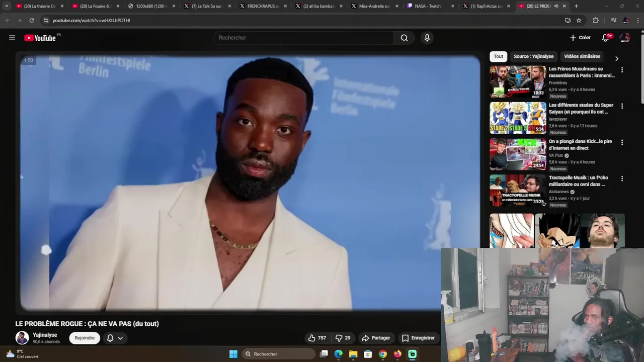
Task: Go back to the previous page
Action: coord(7,20)
